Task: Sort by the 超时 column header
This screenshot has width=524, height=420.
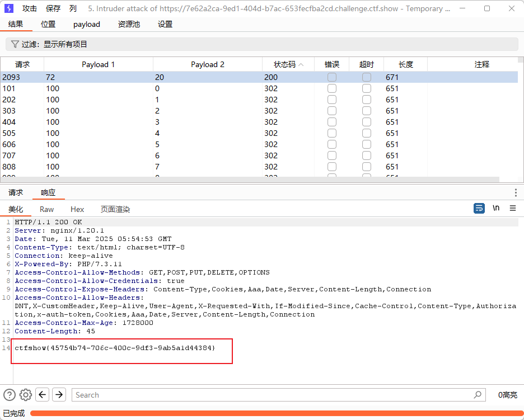Action: [x=367, y=64]
